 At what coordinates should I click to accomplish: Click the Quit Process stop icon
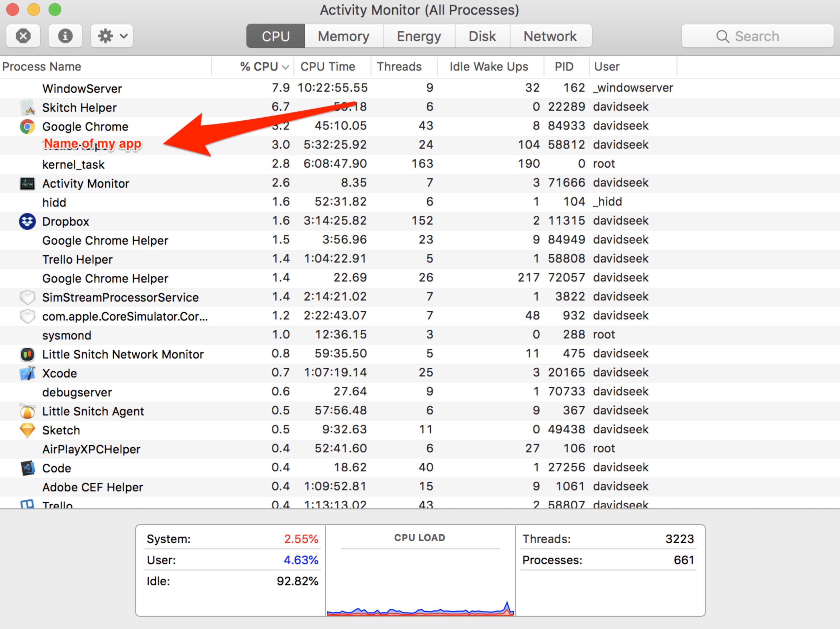[x=23, y=36]
